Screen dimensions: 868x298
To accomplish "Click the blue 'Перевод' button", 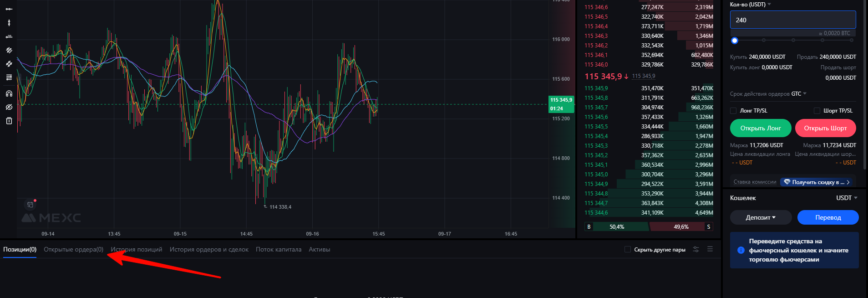I will pyautogui.click(x=828, y=217).
